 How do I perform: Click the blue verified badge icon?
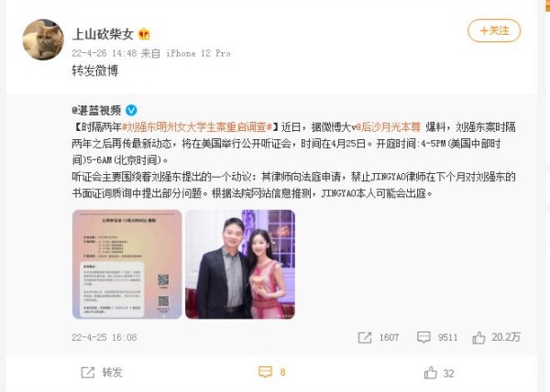tap(131, 110)
